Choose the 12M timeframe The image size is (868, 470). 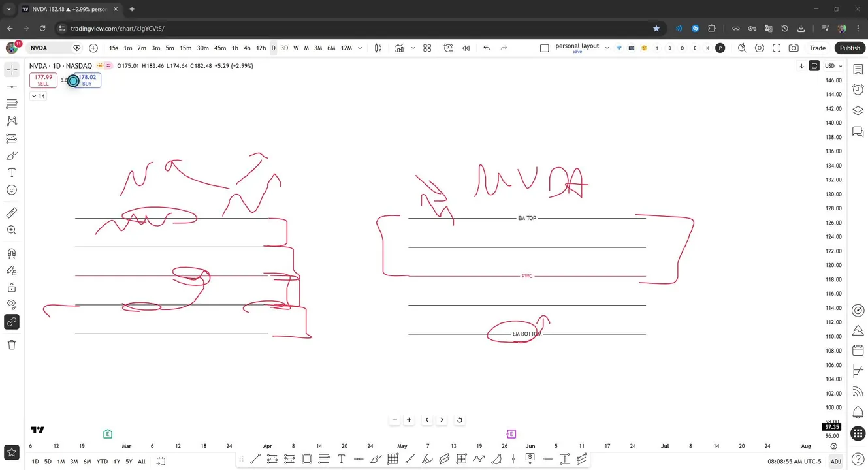click(x=346, y=48)
